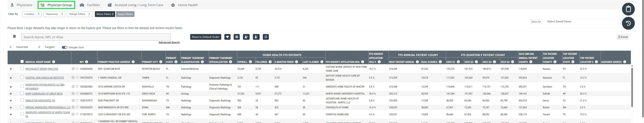Enable the Favorites toggle

click(x=11, y=47)
